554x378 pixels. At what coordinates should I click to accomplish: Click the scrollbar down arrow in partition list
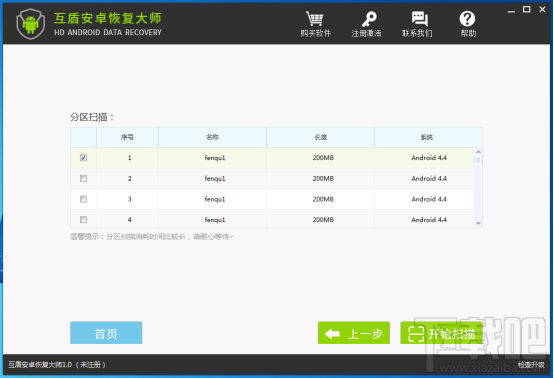click(x=478, y=223)
